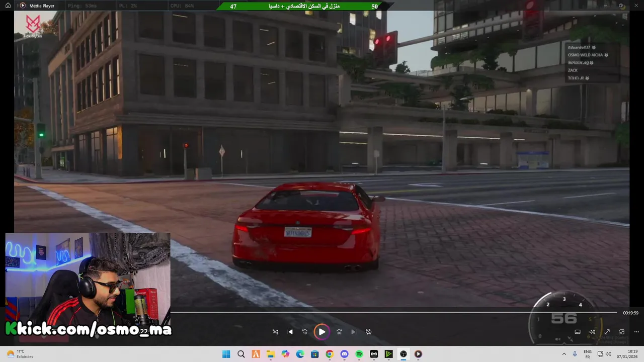Switch to Media Player taskbar icon

(418, 354)
